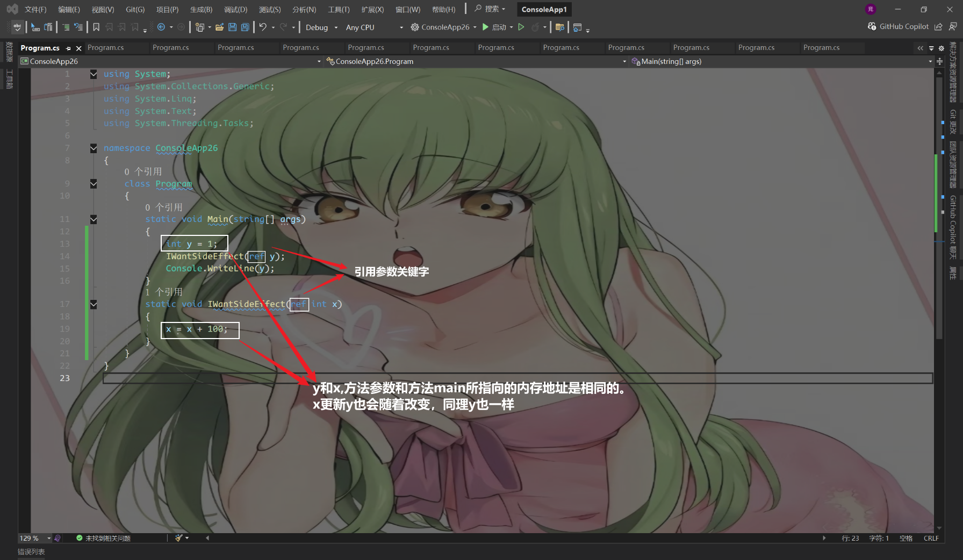Open the 视图(V) menu
Screen dimensions: 963x560
coord(103,9)
